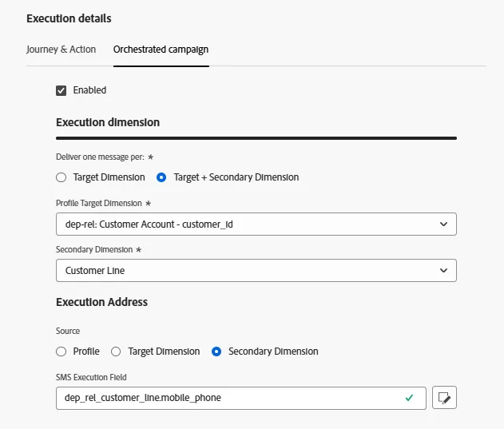
Task: Choose Profile as execution address source
Action: [61, 352]
